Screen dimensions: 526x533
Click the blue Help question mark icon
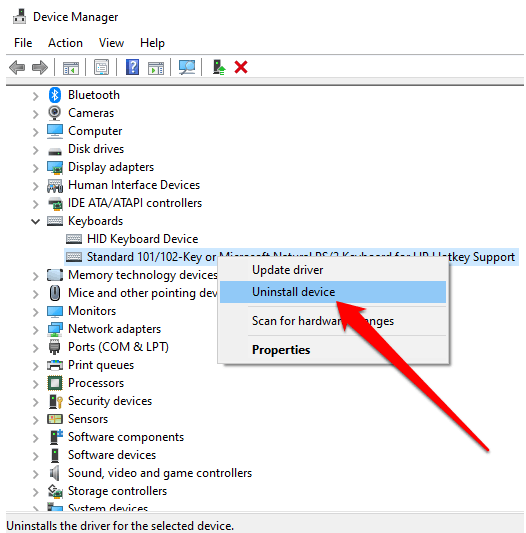pos(132,67)
